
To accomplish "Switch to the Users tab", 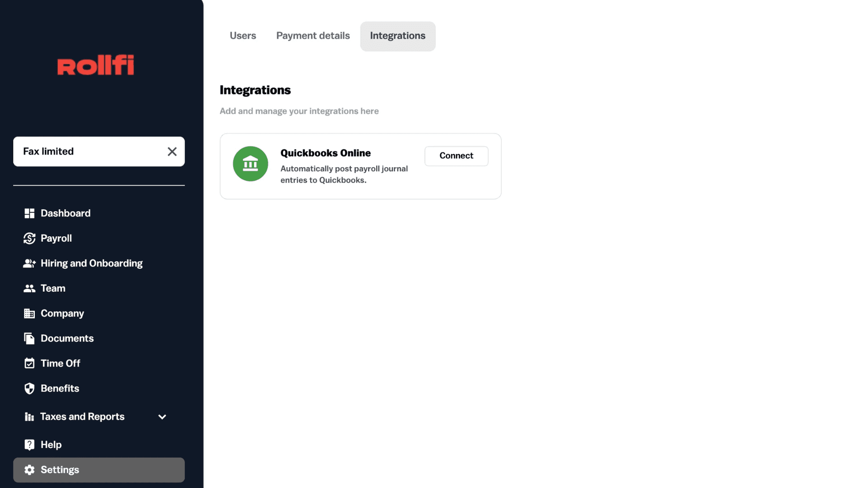I will pos(243,36).
